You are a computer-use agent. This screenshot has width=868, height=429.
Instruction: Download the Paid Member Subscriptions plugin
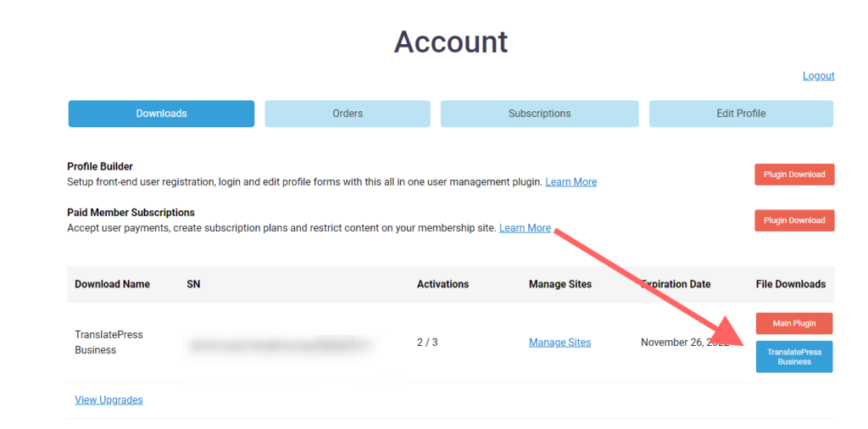pyautogui.click(x=794, y=220)
